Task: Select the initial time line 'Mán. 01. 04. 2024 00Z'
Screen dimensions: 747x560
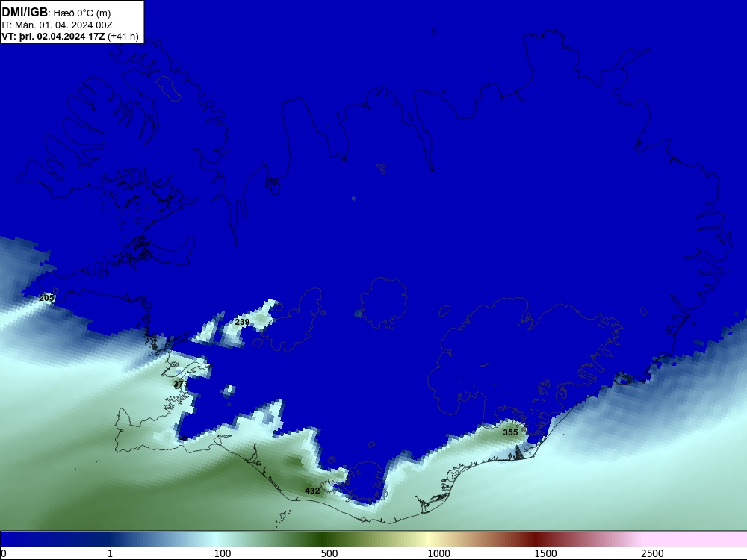Action: (x=63, y=25)
